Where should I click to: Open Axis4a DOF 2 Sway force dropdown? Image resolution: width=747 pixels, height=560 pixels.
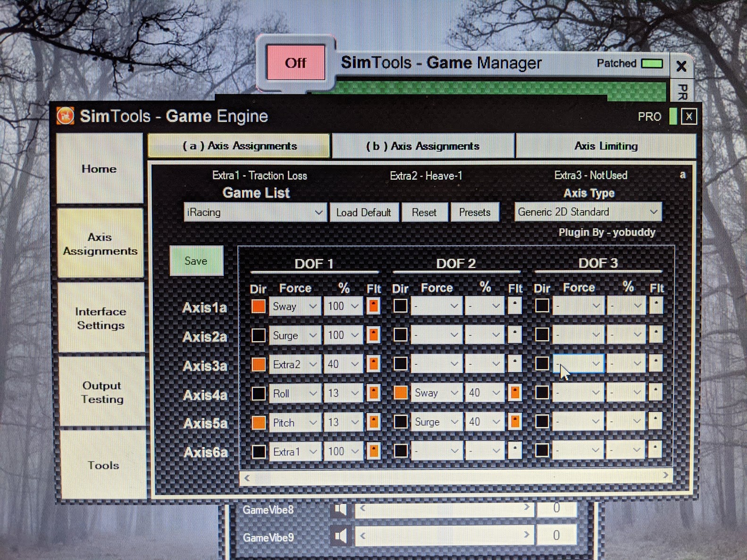point(436,393)
